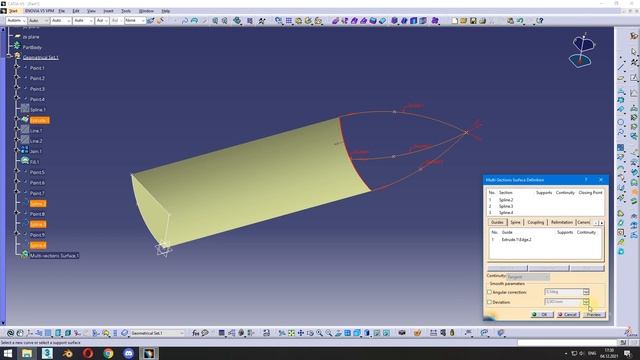This screenshot has height=360, width=640.
Task: Open the second Auto dropdown in toolbar
Action: (x=39, y=20)
